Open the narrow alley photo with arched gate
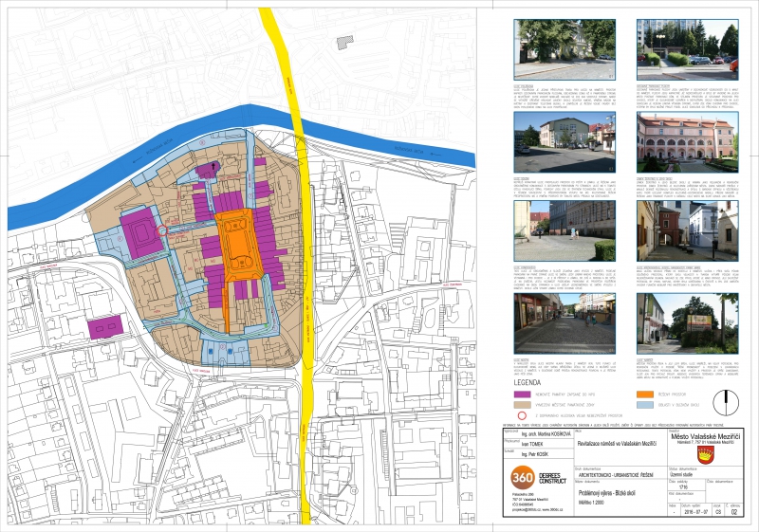The image size is (759, 532). coord(687,230)
